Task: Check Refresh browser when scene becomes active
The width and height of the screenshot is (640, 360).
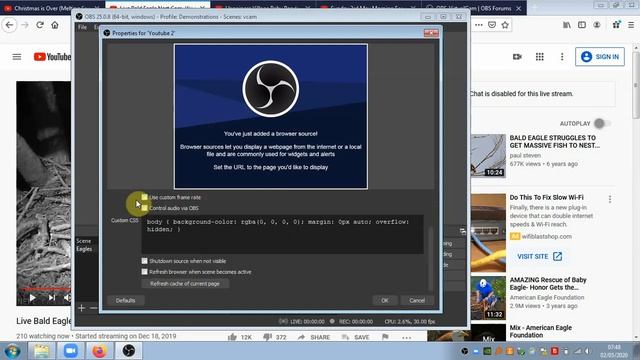Action: tap(144, 271)
